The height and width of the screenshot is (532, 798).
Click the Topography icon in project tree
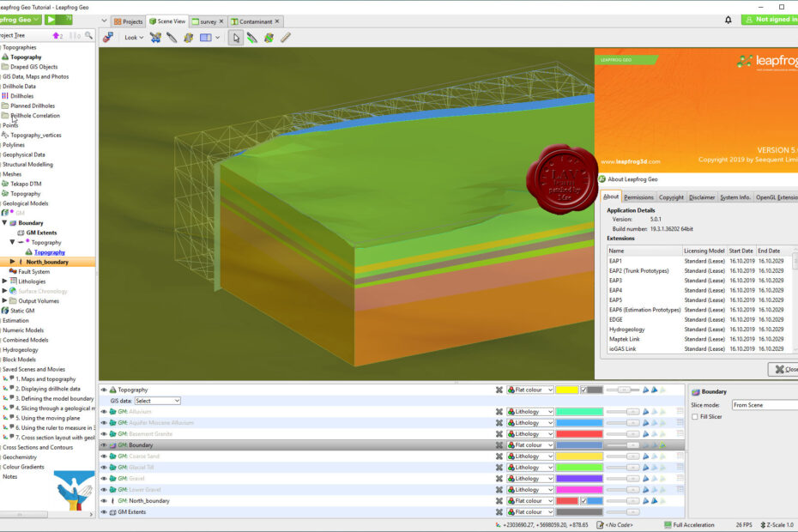pos(5,57)
